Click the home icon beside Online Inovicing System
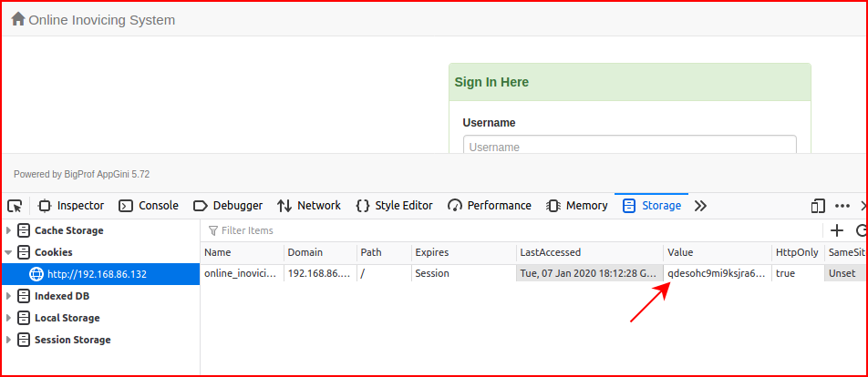This screenshot has height=377, width=868. click(x=18, y=19)
